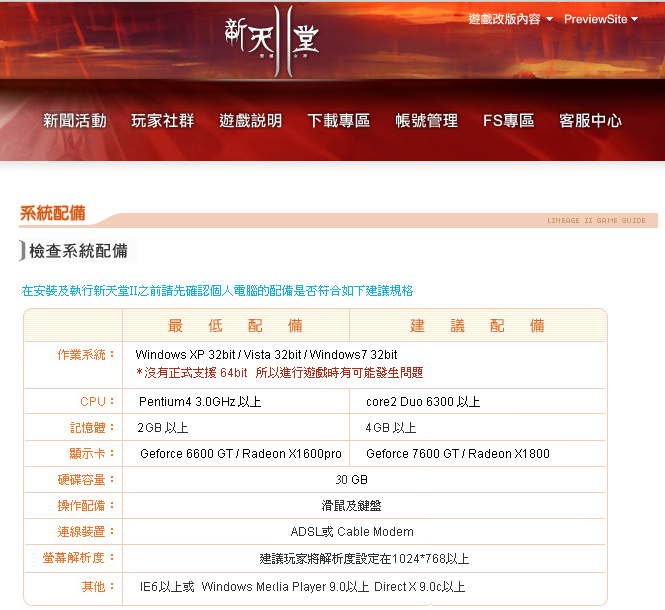Viewport: 665px width, 610px height.
Task: Click the 記憶體 row label
Action: [x=92, y=428]
